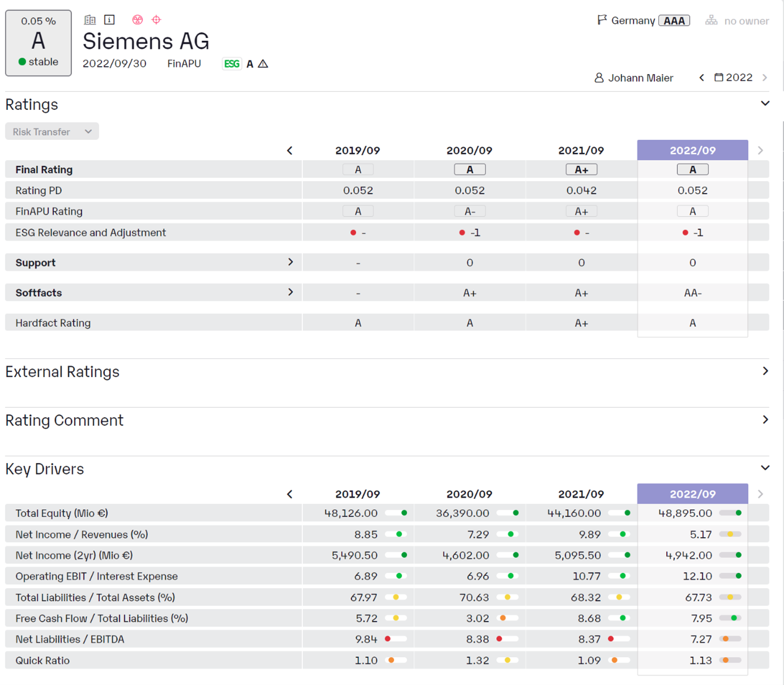Select the 2019/09 column in Ratings

357,151
